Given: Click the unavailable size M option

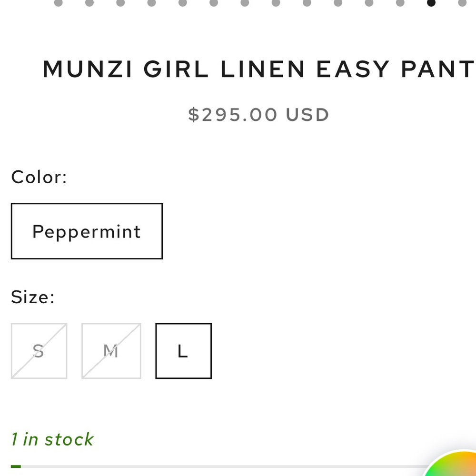Looking at the screenshot, I should tap(111, 350).
